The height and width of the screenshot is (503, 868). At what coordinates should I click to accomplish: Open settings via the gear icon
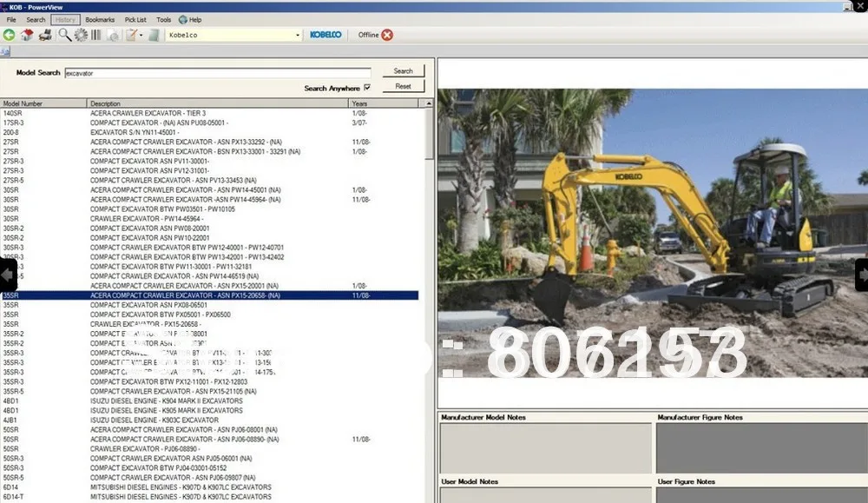[x=80, y=35]
